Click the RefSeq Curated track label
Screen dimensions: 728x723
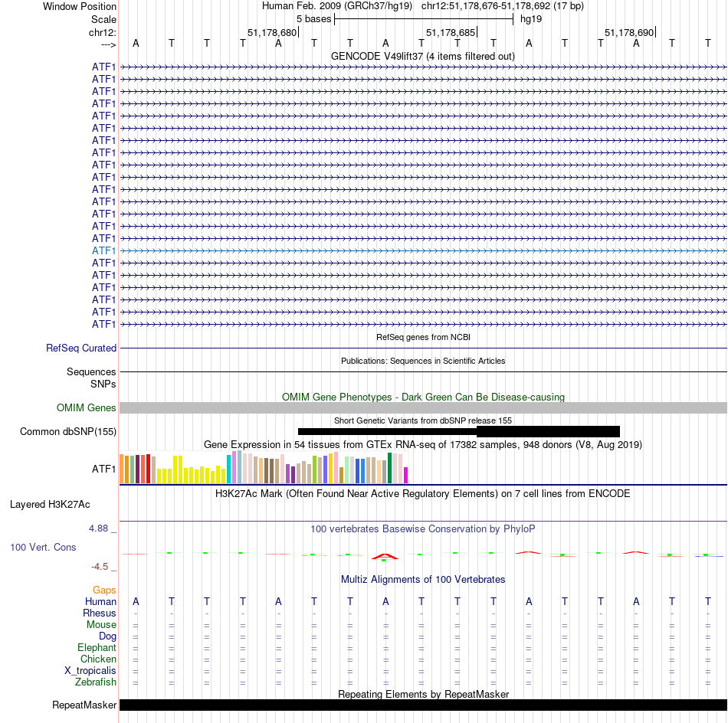coord(81,348)
